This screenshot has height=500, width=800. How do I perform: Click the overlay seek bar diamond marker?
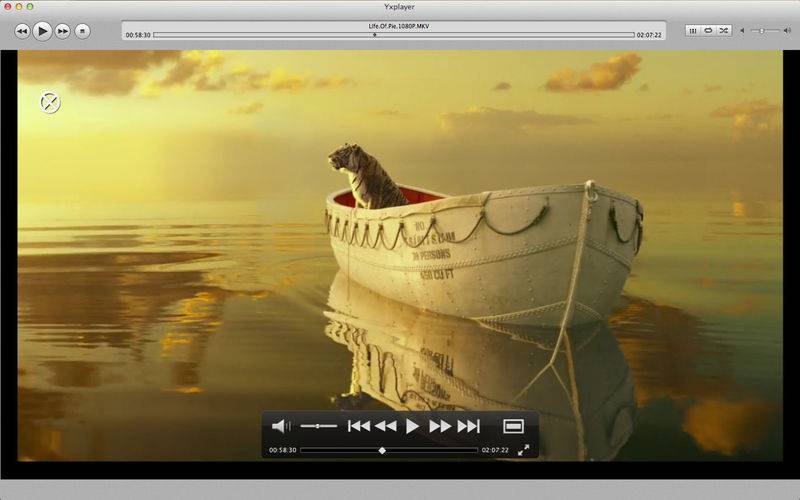point(382,451)
